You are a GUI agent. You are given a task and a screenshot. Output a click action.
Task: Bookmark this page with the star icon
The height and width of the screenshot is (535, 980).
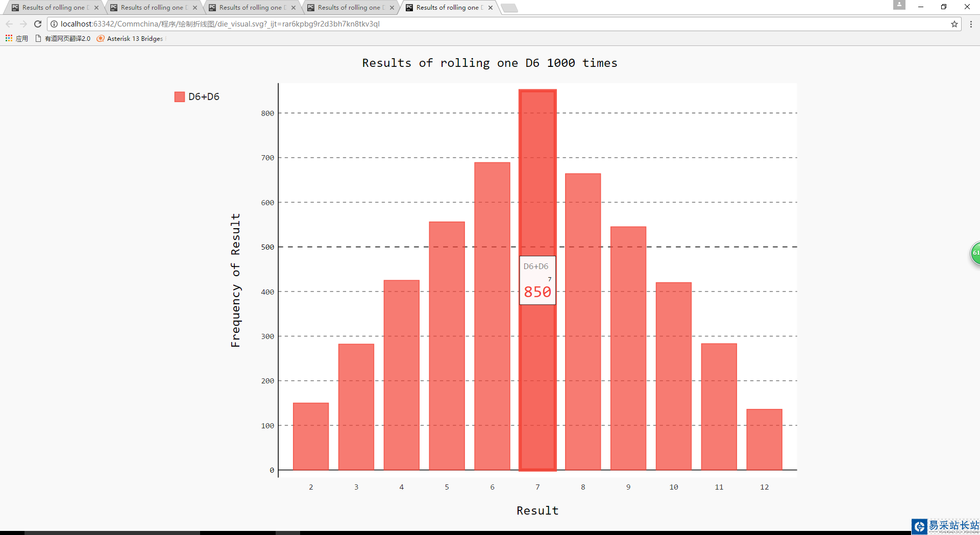(x=954, y=24)
